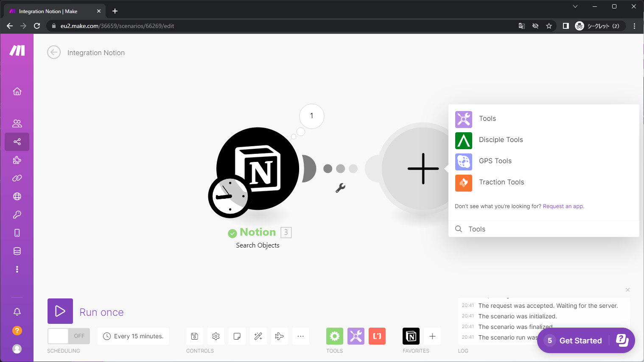Click the Integration Notion scenario title

point(96,53)
